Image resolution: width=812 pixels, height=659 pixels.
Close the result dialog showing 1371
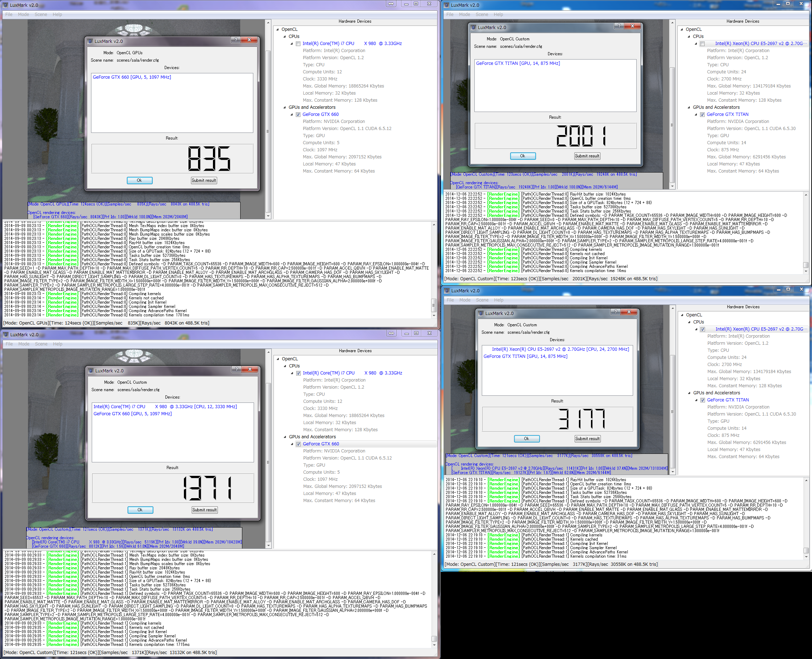[250, 369]
